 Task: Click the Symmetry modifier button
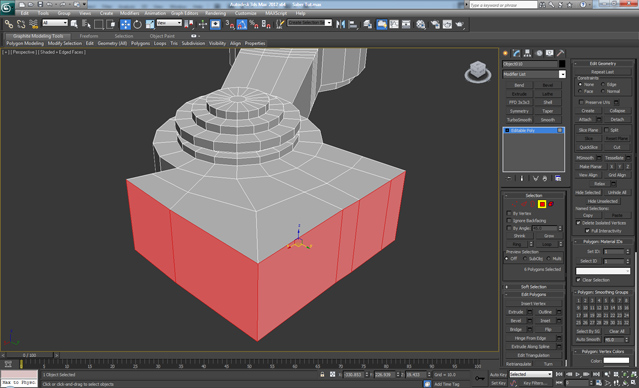click(x=519, y=111)
